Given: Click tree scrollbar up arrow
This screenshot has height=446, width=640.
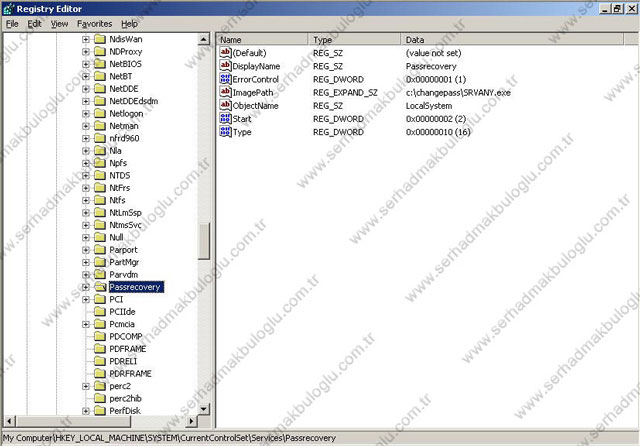Looking at the screenshot, I should pyautogui.click(x=204, y=39).
